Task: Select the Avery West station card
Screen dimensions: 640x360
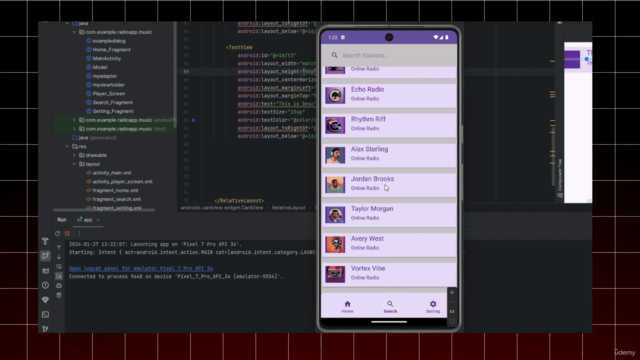Action: (x=389, y=244)
